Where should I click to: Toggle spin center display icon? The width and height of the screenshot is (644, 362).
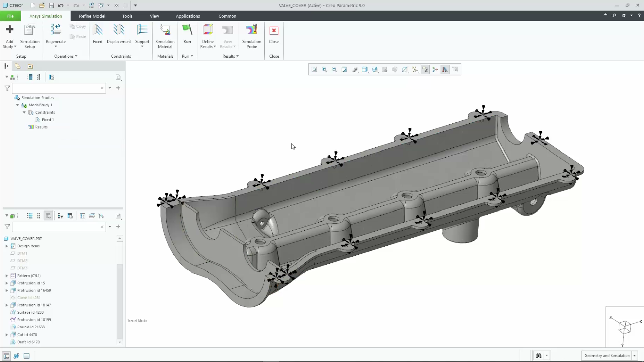tap(435, 69)
